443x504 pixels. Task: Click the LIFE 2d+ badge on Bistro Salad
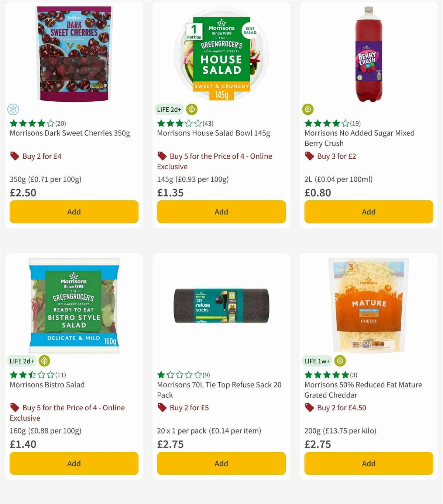click(22, 361)
